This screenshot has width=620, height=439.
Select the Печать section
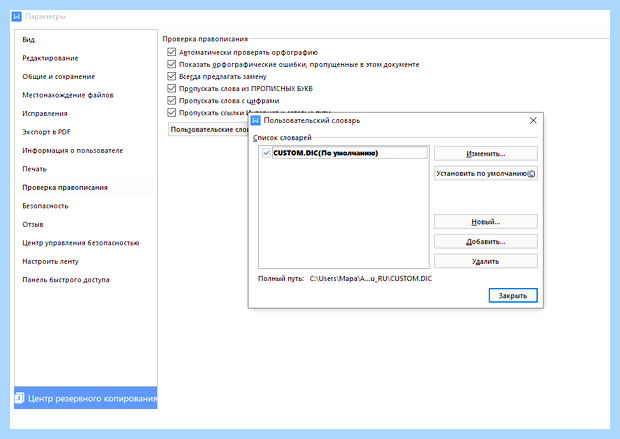pyautogui.click(x=34, y=169)
